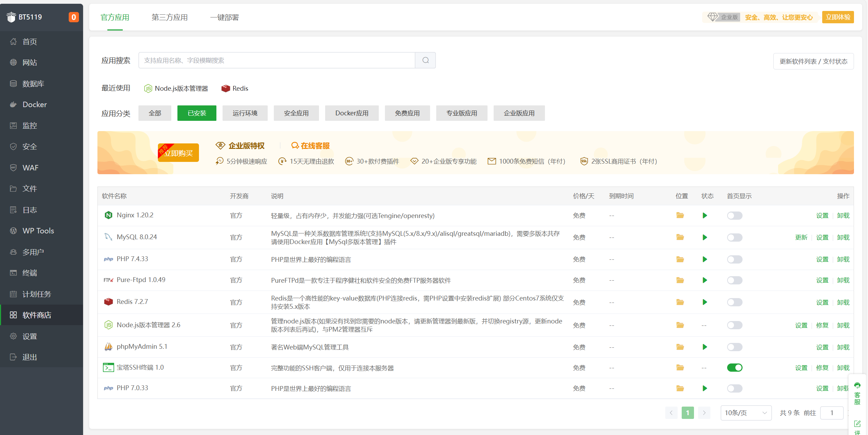Screen dimensions: 868x435
Task: Click the previous page arrow
Action: 671,413
